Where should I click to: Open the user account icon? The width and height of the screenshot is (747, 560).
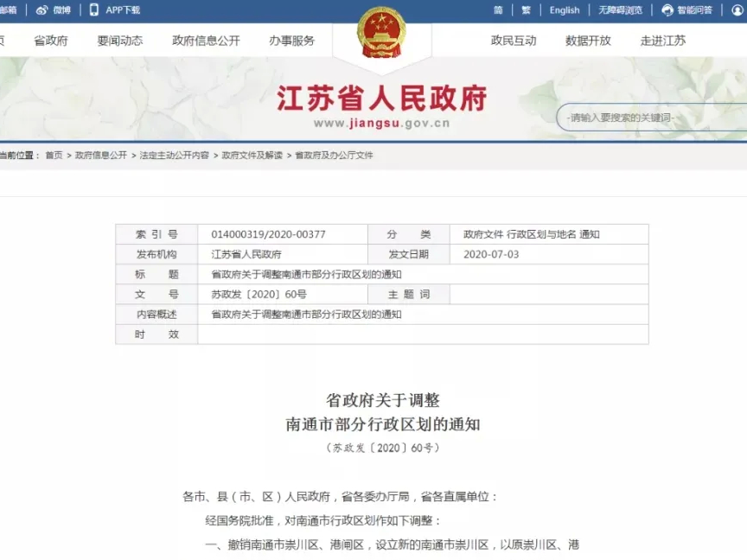tap(738, 10)
